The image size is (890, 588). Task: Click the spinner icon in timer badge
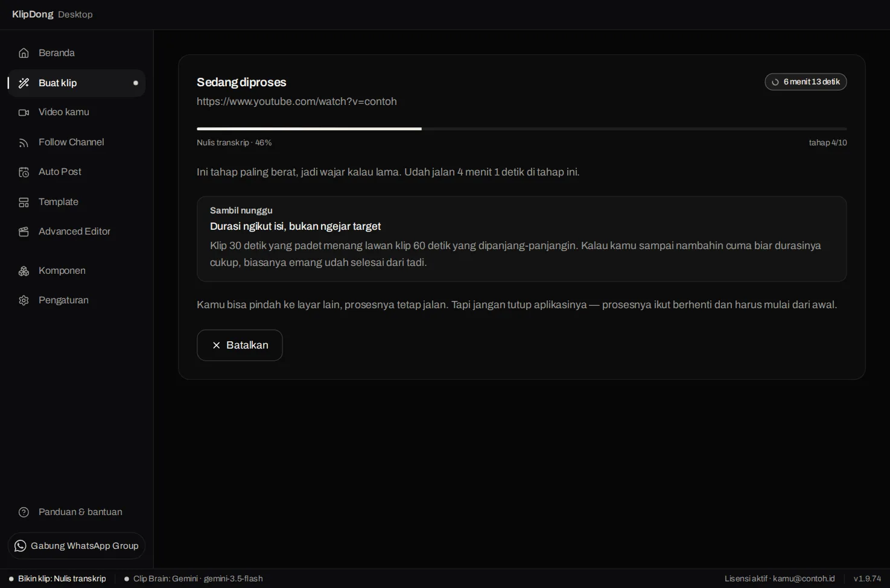[775, 82]
